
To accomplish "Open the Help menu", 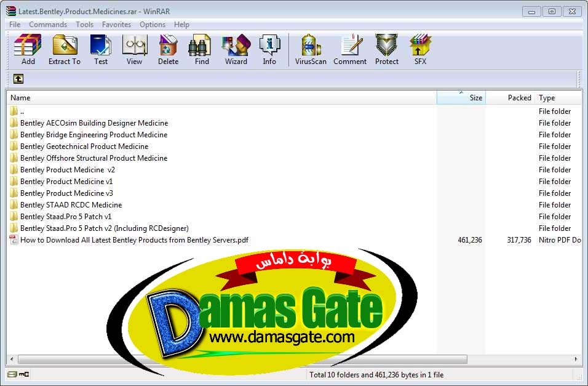I will pyautogui.click(x=181, y=25).
